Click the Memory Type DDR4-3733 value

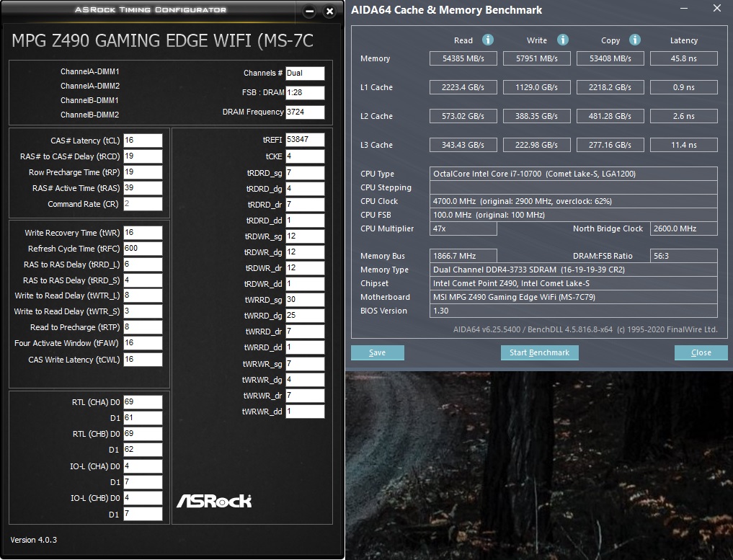[x=573, y=270]
